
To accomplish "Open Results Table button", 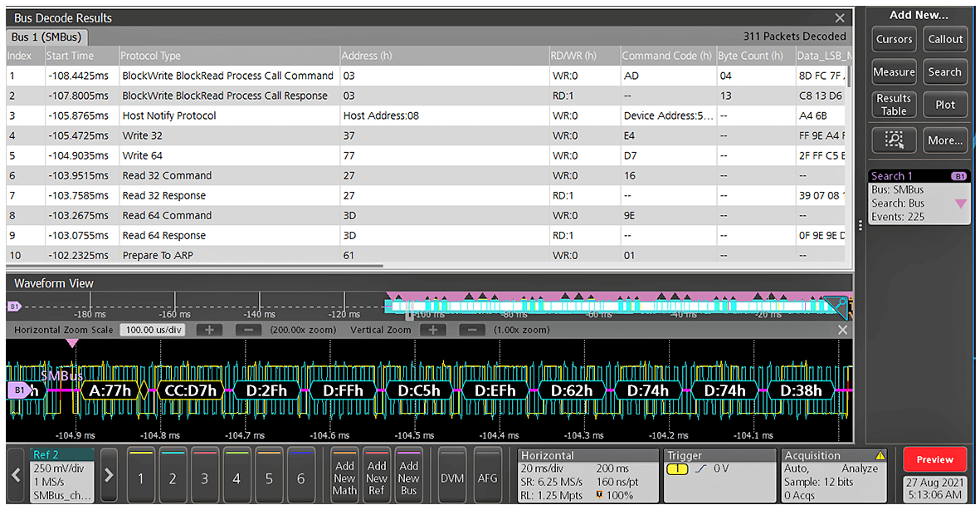I will coord(894,105).
